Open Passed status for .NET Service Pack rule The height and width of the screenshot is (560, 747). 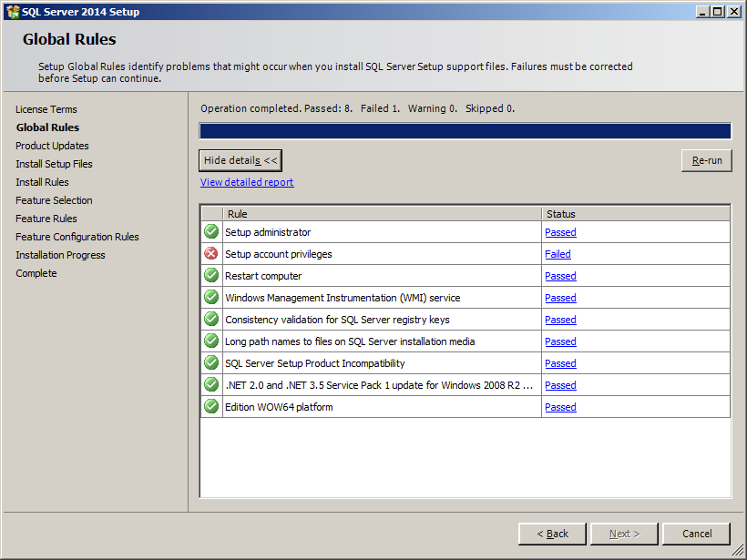pyautogui.click(x=560, y=385)
